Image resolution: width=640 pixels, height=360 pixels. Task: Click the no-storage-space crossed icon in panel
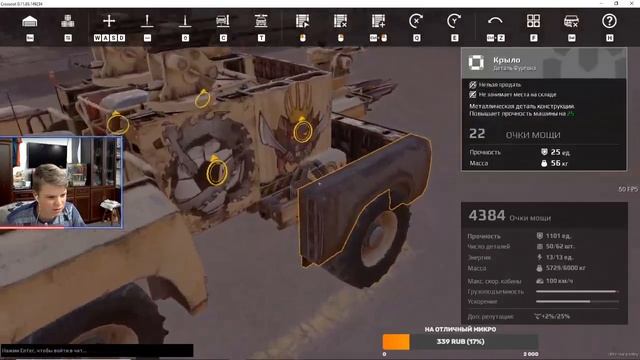pyautogui.click(x=473, y=94)
